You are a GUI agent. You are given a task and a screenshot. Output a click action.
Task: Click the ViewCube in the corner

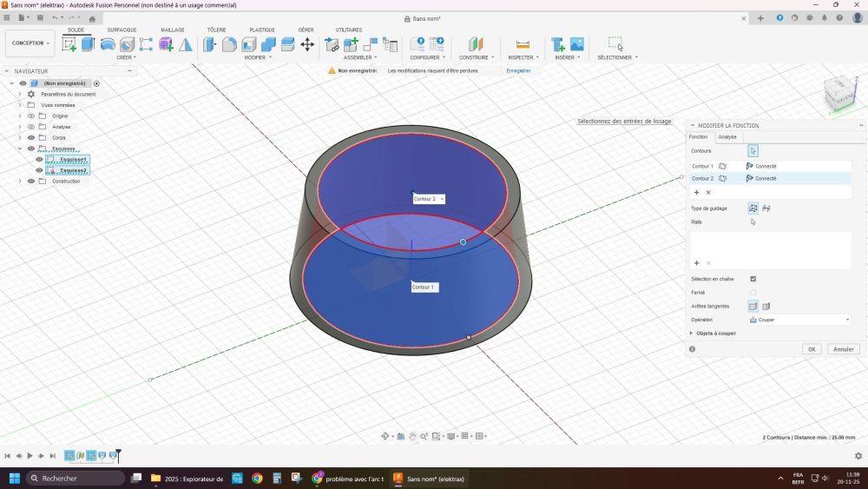click(x=839, y=93)
